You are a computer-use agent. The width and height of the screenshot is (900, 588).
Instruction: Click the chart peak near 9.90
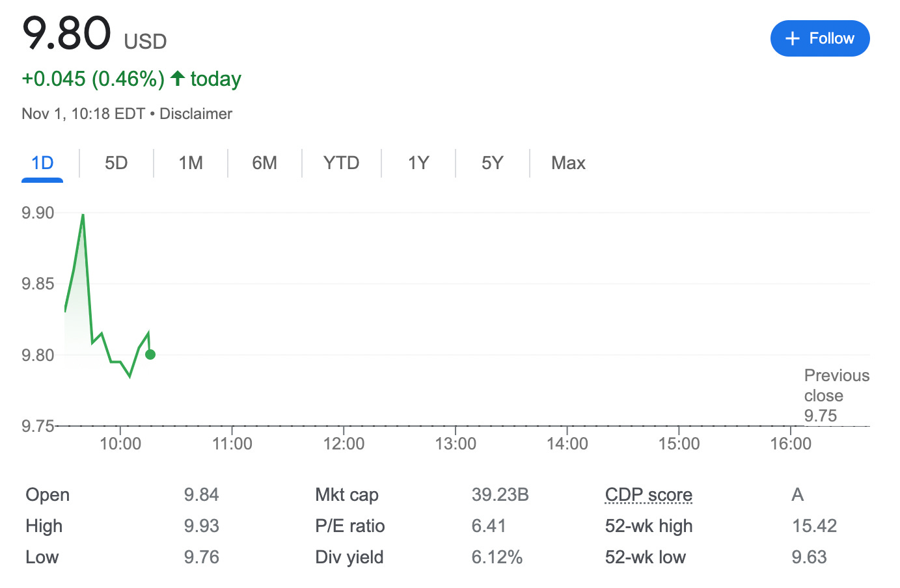coord(83,215)
